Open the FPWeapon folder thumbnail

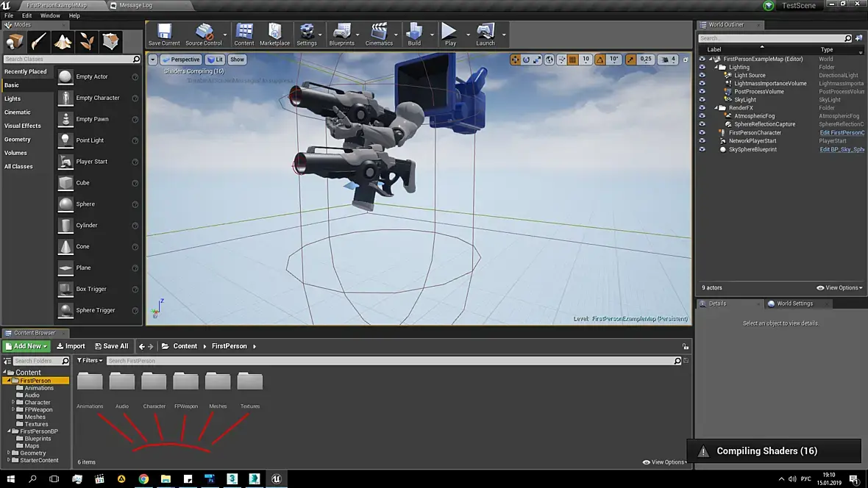[x=186, y=382]
